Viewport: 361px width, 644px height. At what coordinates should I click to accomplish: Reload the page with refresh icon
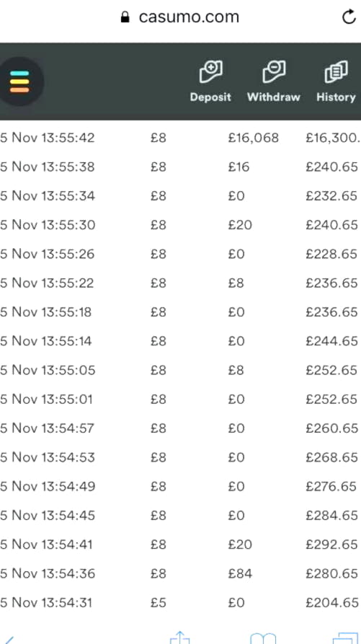349,17
